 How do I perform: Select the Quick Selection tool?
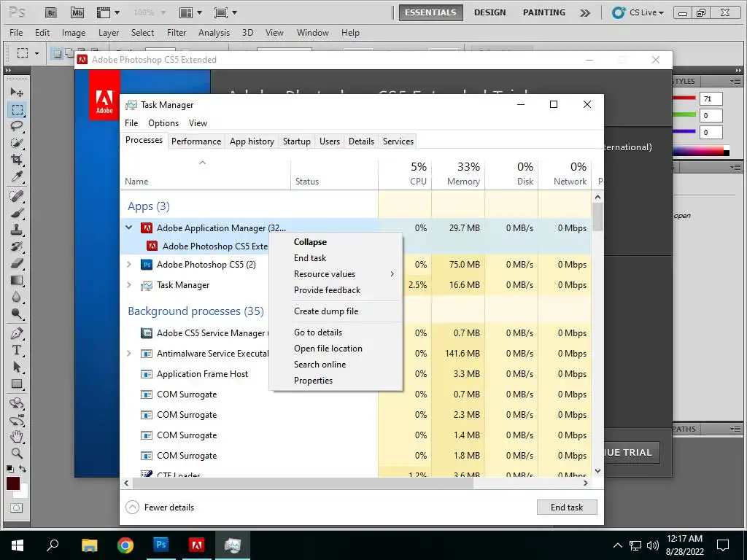click(17, 143)
